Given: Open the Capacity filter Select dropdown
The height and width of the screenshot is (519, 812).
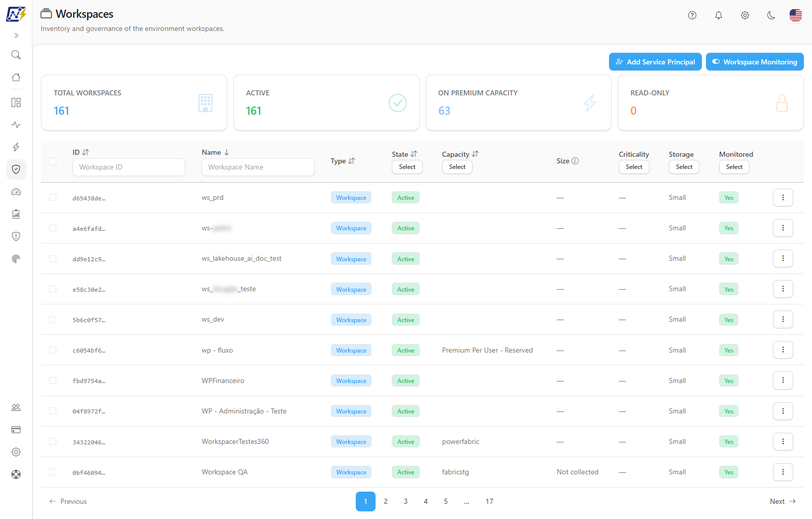Looking at the screenshot, I should (457, 167).
